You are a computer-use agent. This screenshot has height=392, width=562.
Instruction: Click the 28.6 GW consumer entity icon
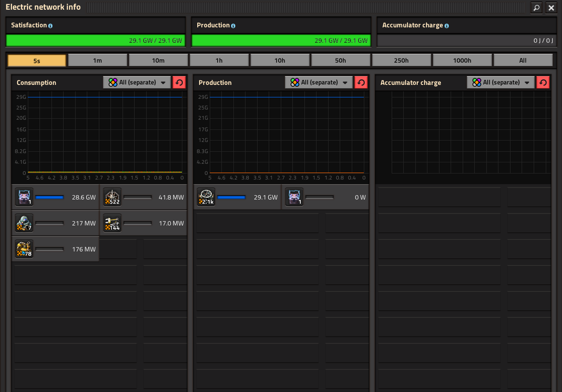pyautogui.click(x=24, y=197)
